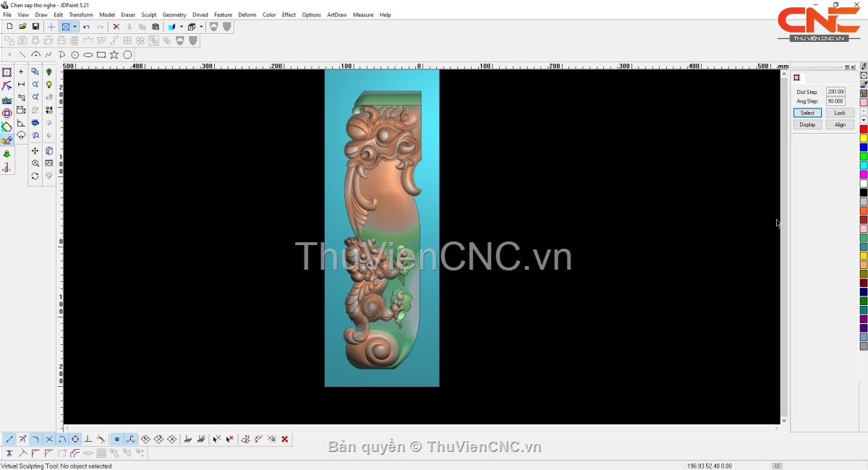Click the Undo arrow icon
This screenshot has height=470, width=868.
(86, 27)
